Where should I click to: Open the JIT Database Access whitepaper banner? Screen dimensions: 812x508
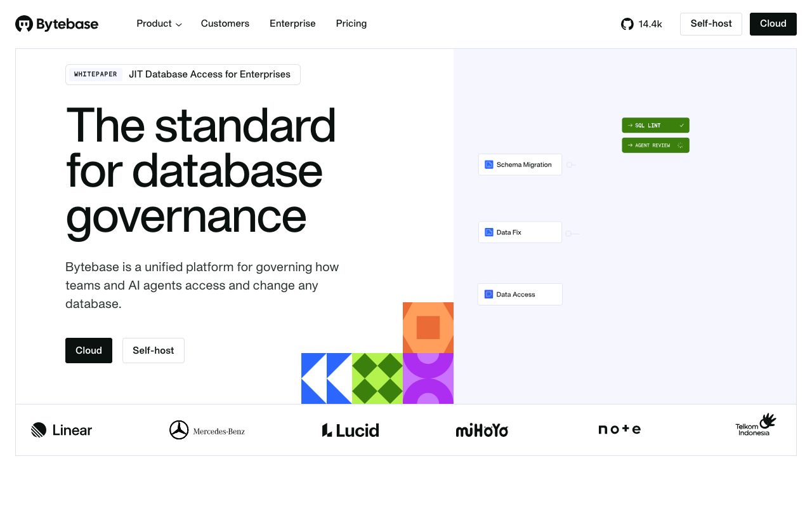click(183, 74)
